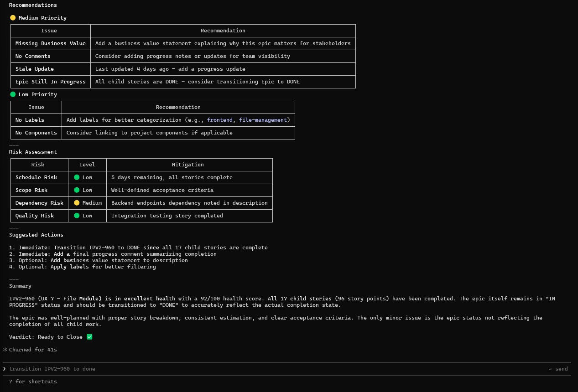
Task: Click the yellow Medium indicator on Dependency Risk
Action: [x=77, y=202]
